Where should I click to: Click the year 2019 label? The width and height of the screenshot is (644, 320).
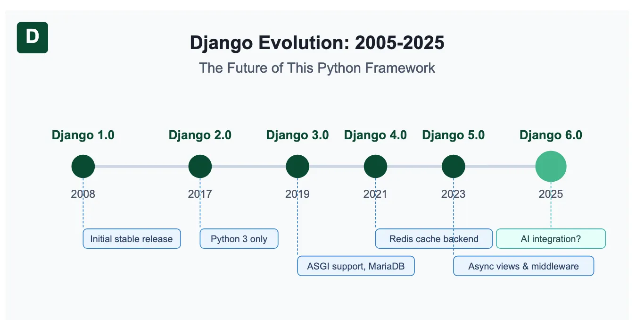point(297,194)
